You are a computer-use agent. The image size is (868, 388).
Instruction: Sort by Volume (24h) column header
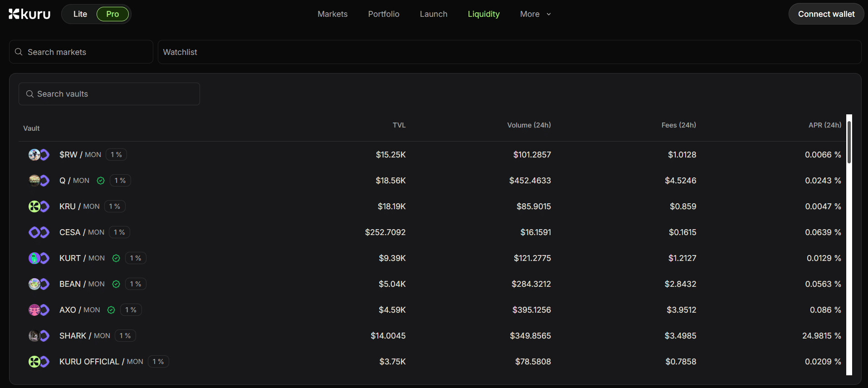click(529, 125)
